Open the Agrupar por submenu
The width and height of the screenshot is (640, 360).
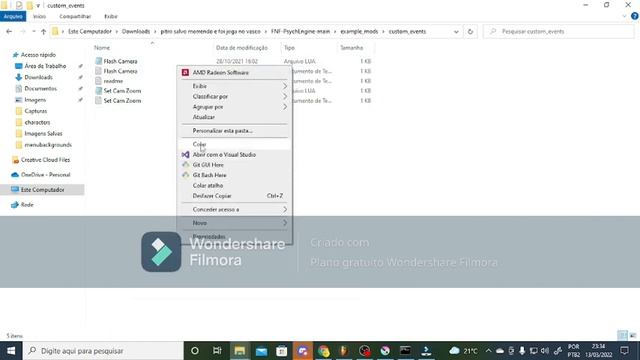click(234, 107)
